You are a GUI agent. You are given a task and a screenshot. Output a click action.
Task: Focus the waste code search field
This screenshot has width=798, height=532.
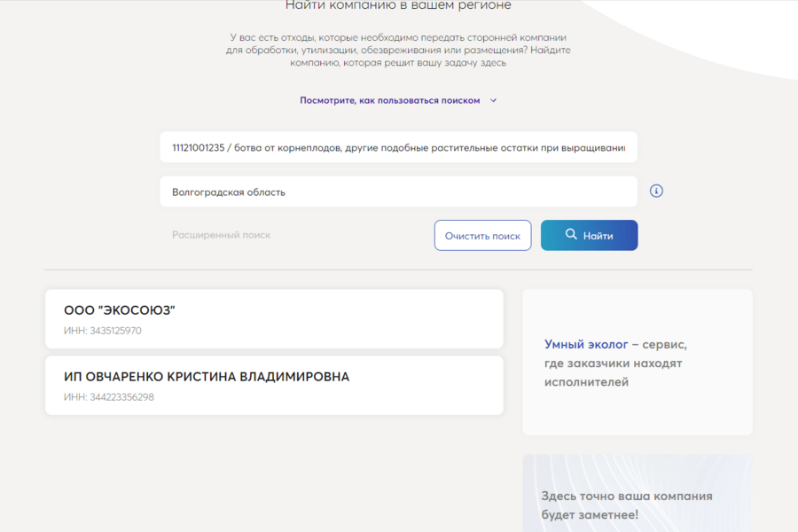click(x=398, y=148)
